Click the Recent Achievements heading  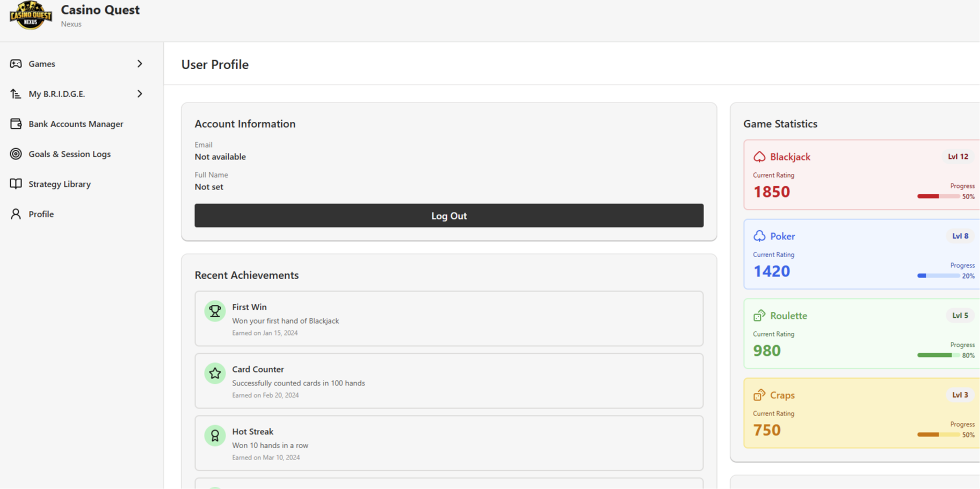pos(246,275)
